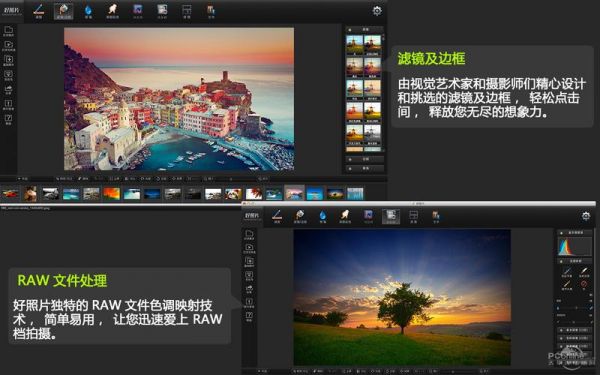600x375 pixels.
Task: Apply second-row right purple-toned windmill filter
Action: (x=372, y=66)
